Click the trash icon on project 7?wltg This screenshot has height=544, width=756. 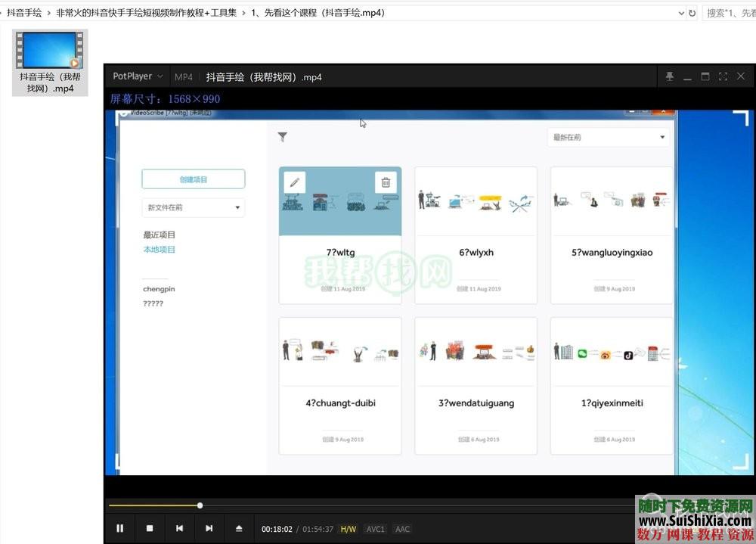386,182
